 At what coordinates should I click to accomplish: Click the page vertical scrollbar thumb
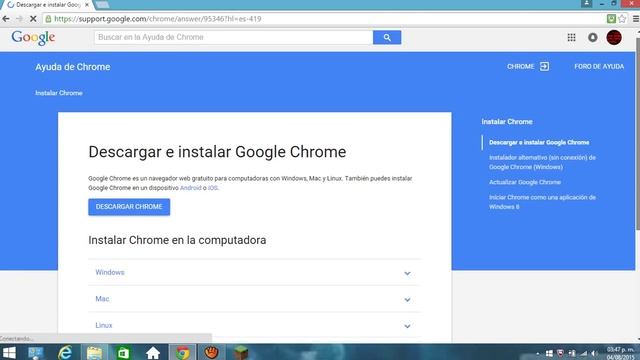point(637,135)
